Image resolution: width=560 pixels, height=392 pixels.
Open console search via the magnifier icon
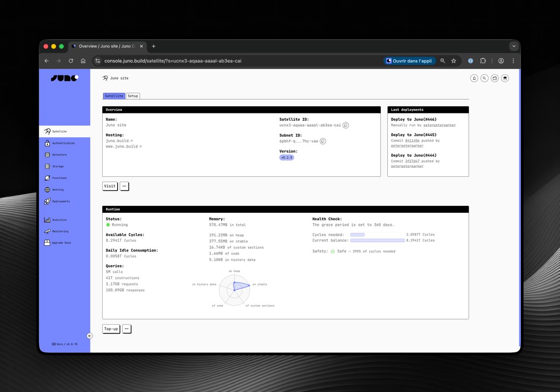484,78
